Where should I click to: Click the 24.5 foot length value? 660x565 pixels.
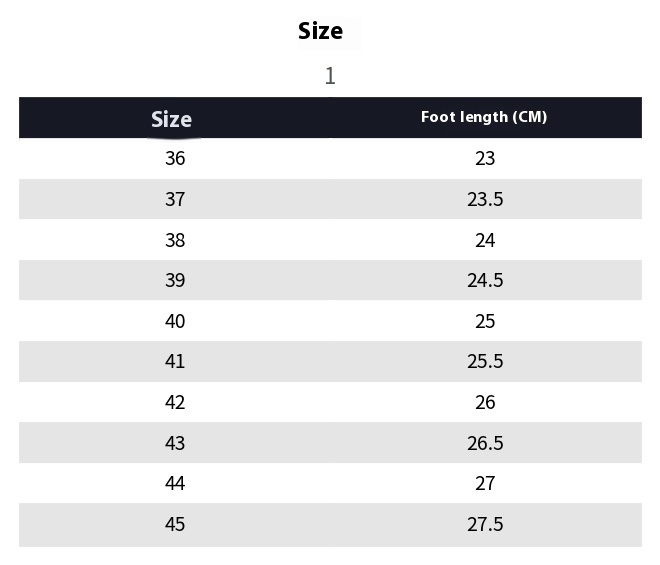click(x=485, y=280)
